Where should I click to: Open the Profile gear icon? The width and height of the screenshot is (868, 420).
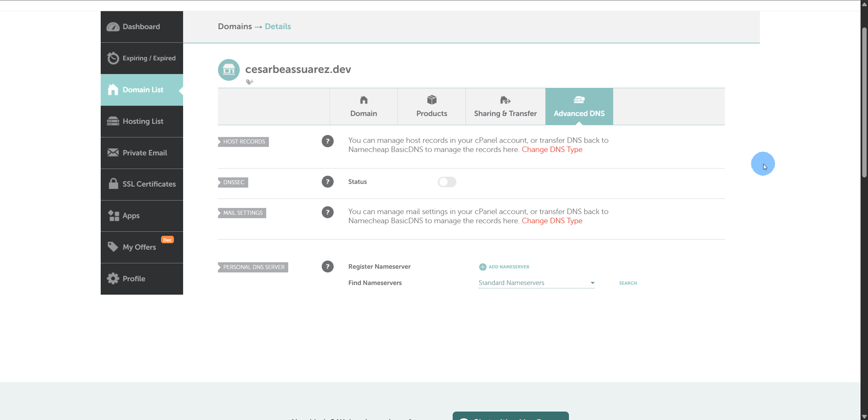(113, 278)
